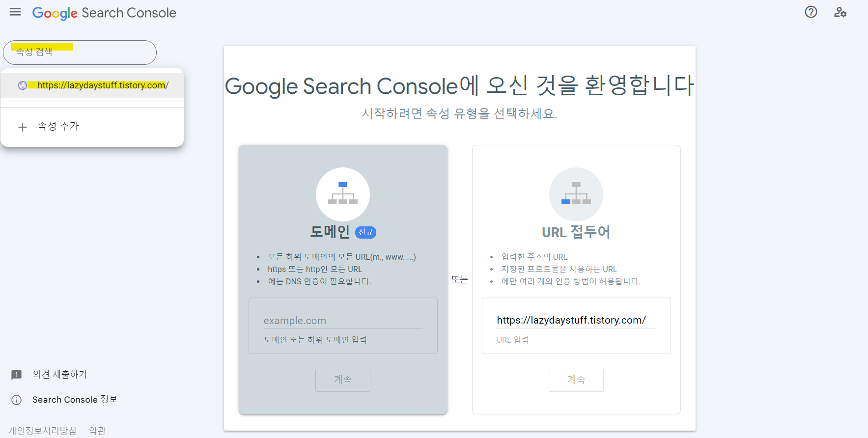Open Search Console 정보 link
868x438 pixels.
(x=75, y=400)
